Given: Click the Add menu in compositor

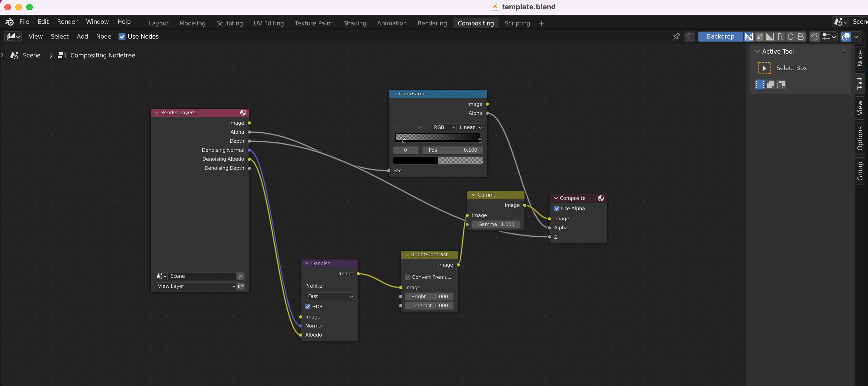Looking at the screenshot, I should click(x=81, y=36).
